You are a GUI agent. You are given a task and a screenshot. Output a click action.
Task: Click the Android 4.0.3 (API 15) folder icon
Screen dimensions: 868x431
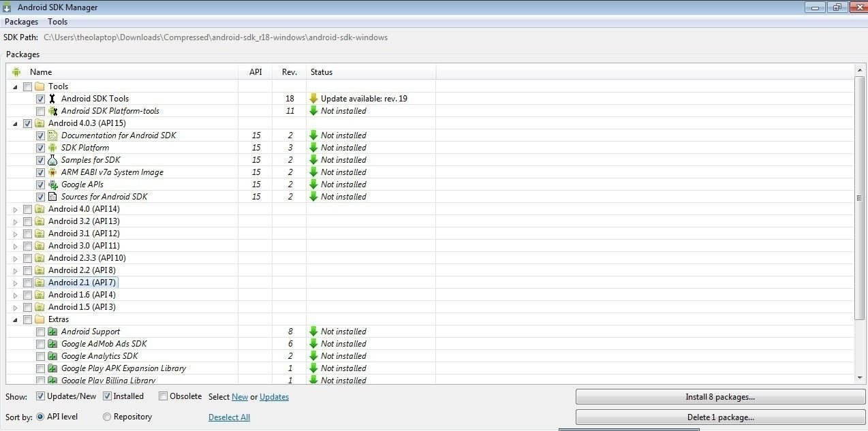[x=40, y=123]
